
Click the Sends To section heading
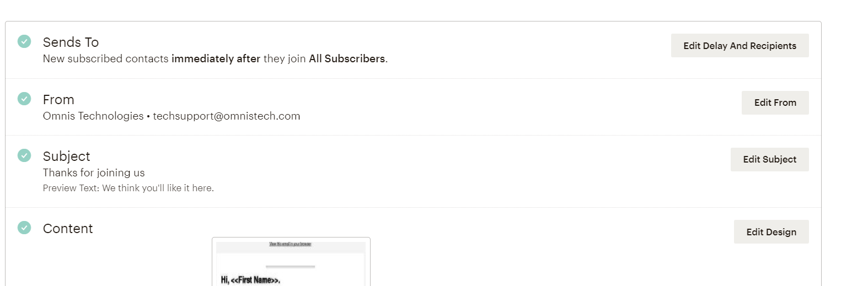[71, 42]
